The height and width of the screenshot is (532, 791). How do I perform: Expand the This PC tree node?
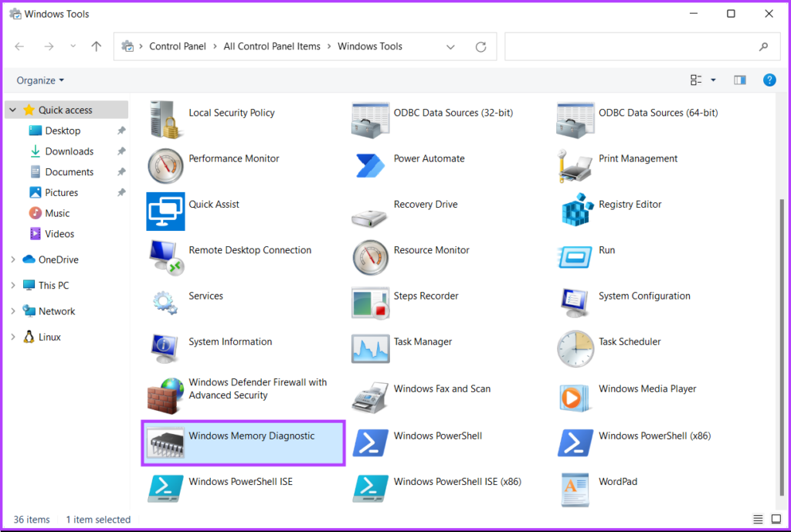tap(13, 286)
